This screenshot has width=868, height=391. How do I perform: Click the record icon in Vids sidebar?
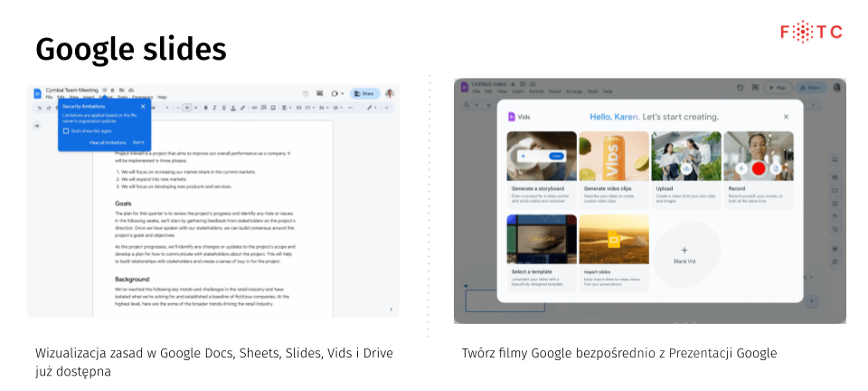[835, 249]
